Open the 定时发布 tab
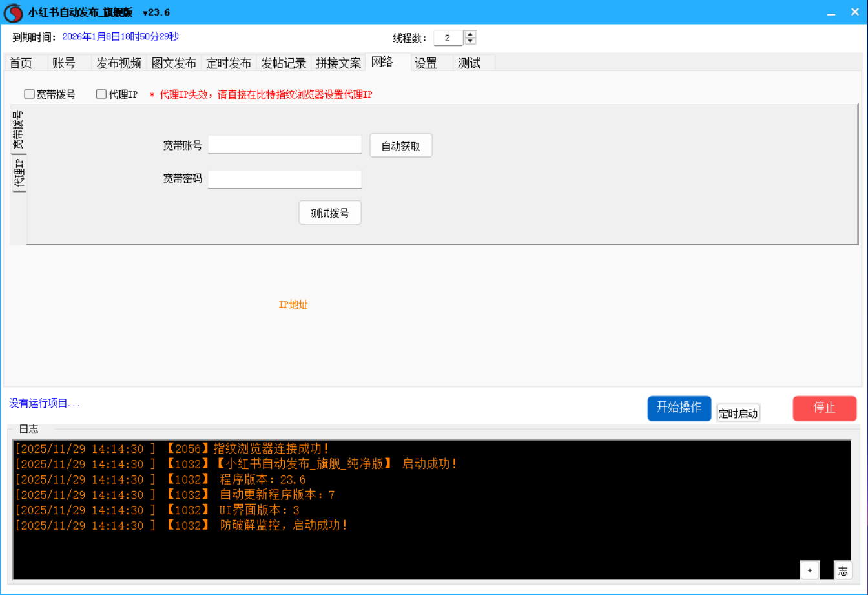The image size is (868, 595). tap(229, 63)
